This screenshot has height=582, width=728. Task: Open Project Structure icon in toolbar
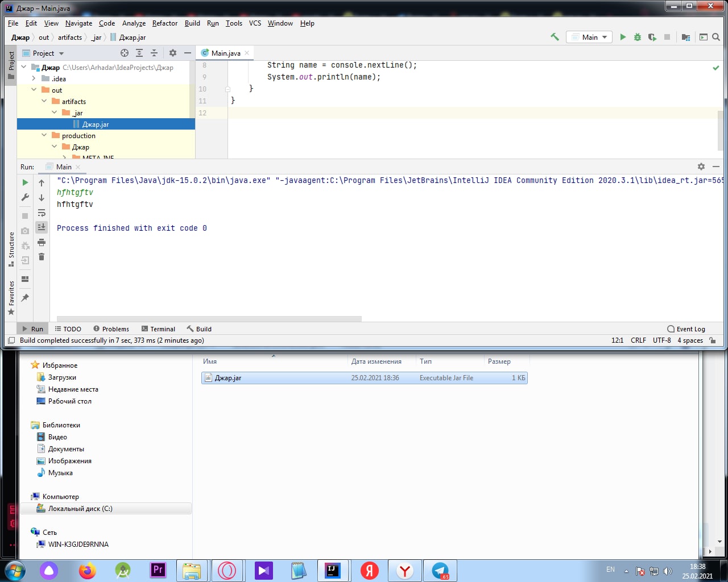pos(686,37)
